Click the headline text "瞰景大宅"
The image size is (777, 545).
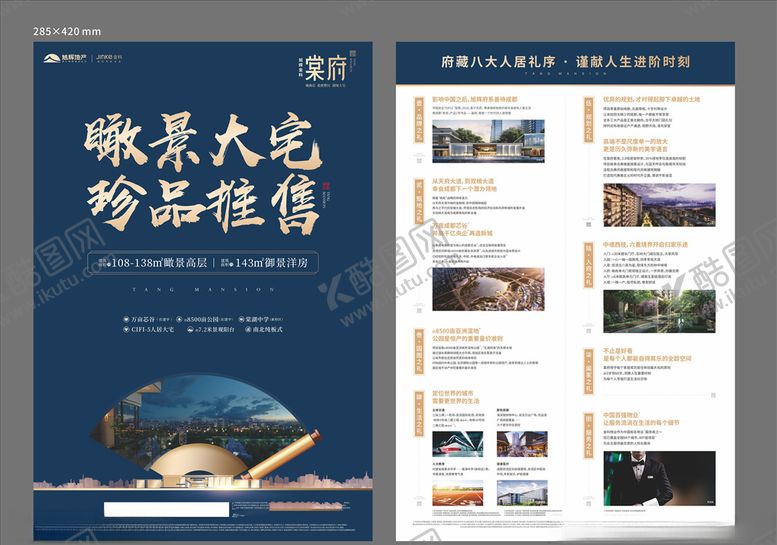203,141
